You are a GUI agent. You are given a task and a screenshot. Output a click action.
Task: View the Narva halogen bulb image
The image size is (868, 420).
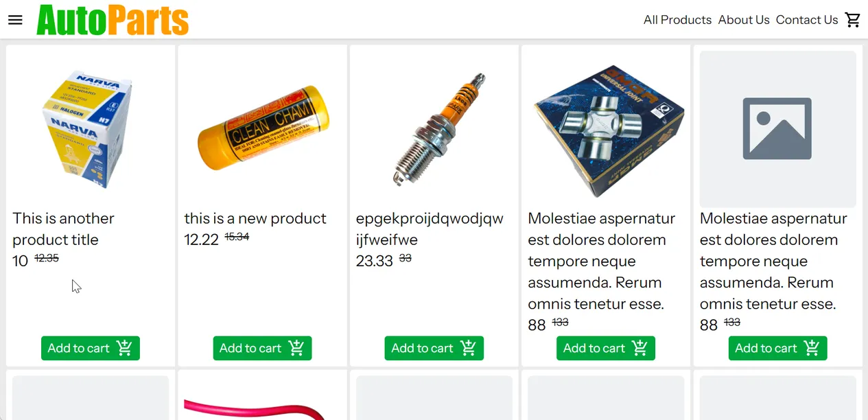(91, 129)
